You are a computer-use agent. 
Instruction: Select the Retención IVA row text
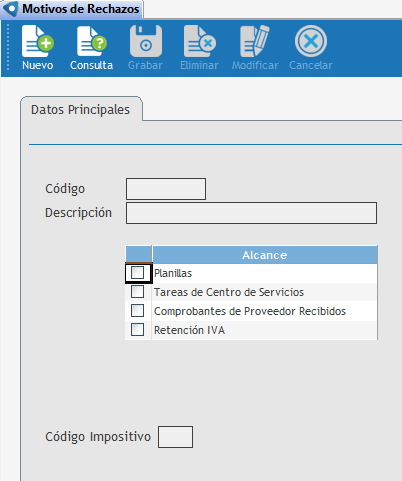(189, 330)
